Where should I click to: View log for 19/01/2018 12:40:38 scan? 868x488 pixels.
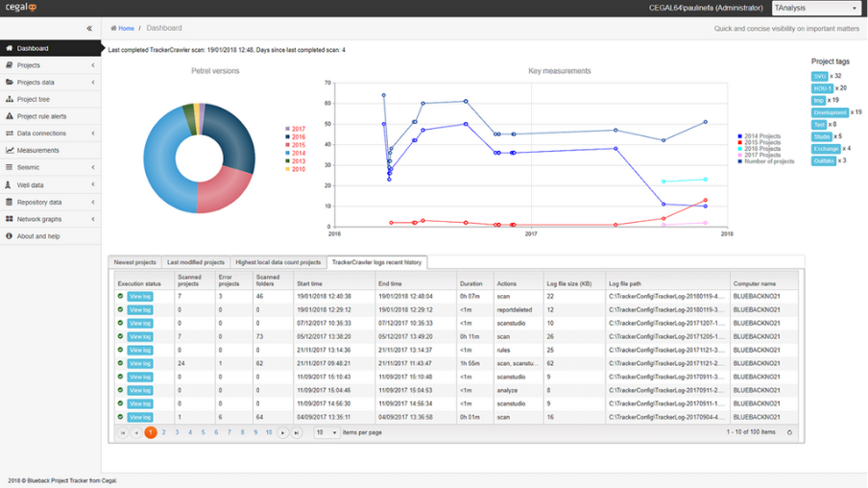140,296
